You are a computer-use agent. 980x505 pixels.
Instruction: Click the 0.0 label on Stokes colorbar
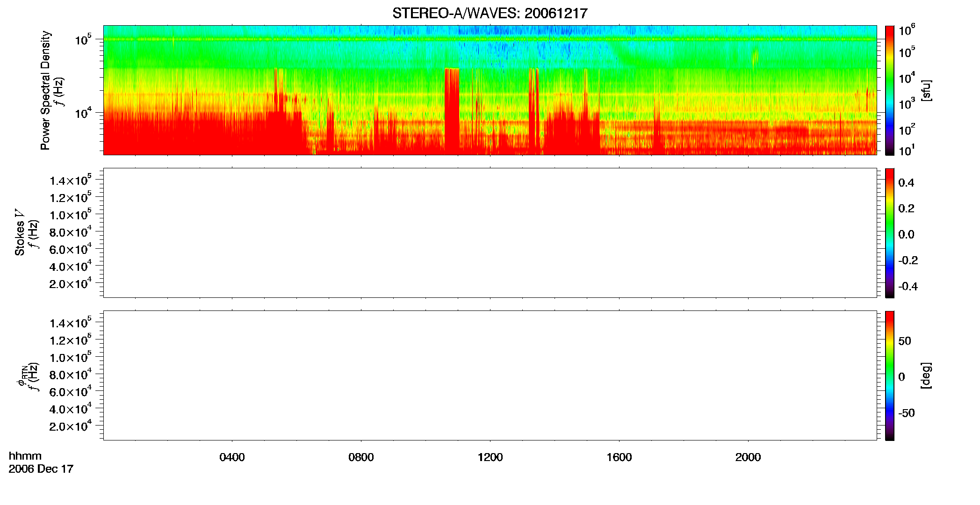(906, 235)
